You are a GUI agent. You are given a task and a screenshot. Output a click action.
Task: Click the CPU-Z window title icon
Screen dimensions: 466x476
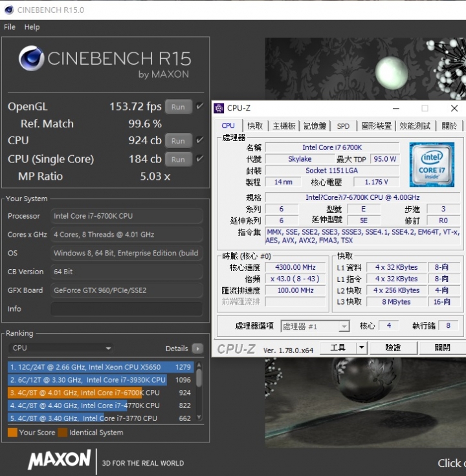pos(219,108)
